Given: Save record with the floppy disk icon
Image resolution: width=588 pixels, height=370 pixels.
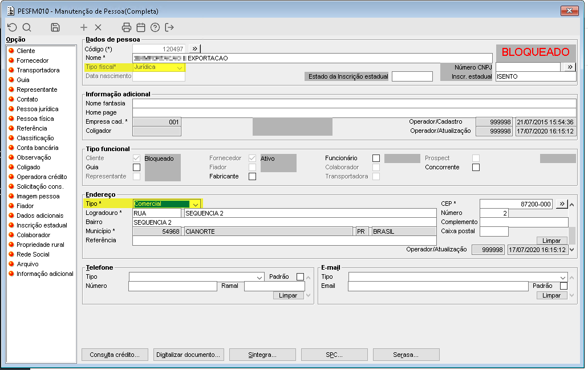Looking at the screenshot, I should [x=55, y=27].
